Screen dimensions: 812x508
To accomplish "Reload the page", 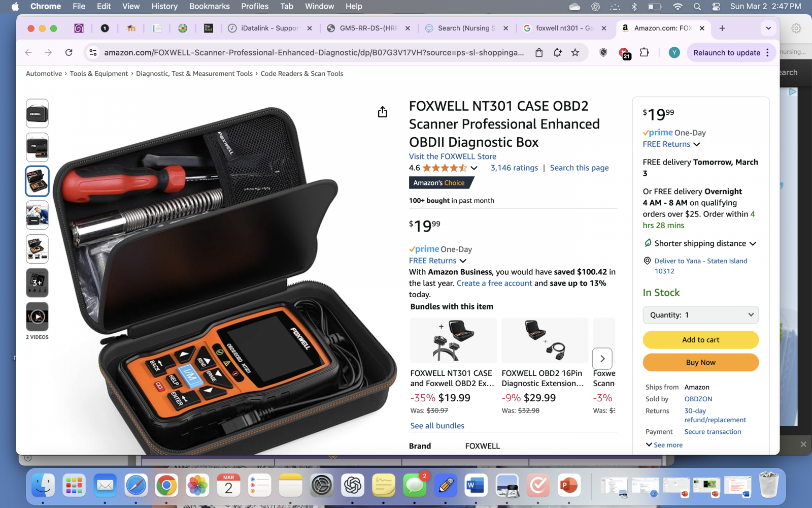I will click(69, 52).
